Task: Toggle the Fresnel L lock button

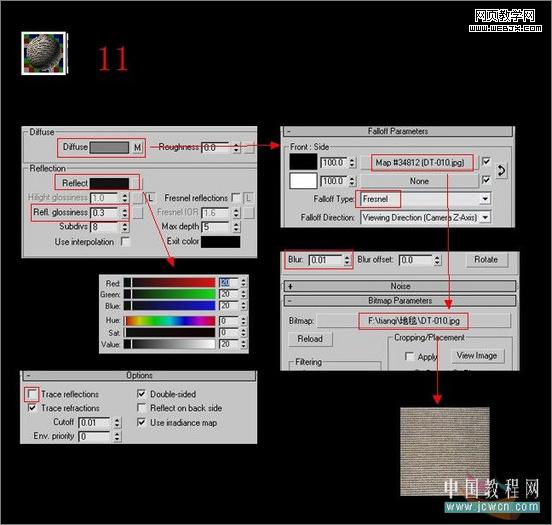Action: point(248,198)
